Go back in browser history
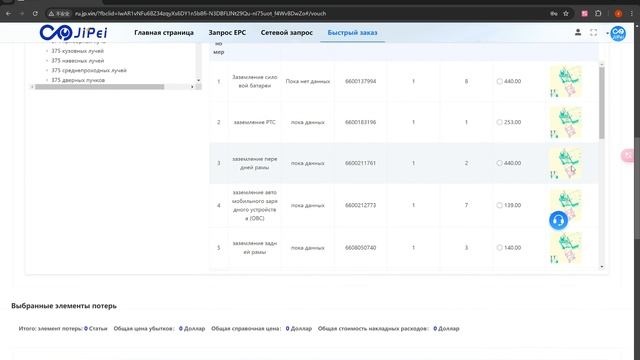This screenshot has height=360, width=640. click(x=9, y=13)
